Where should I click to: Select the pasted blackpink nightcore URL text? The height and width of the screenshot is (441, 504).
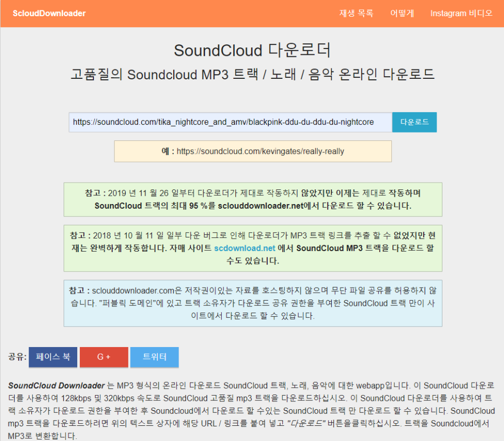pos(230,122)
